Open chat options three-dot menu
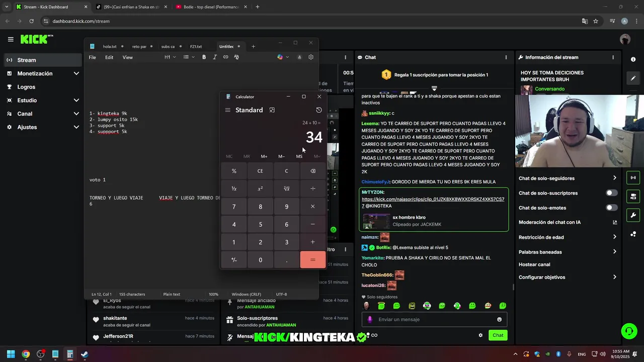The image size is (644, 362). click(506, 57)
